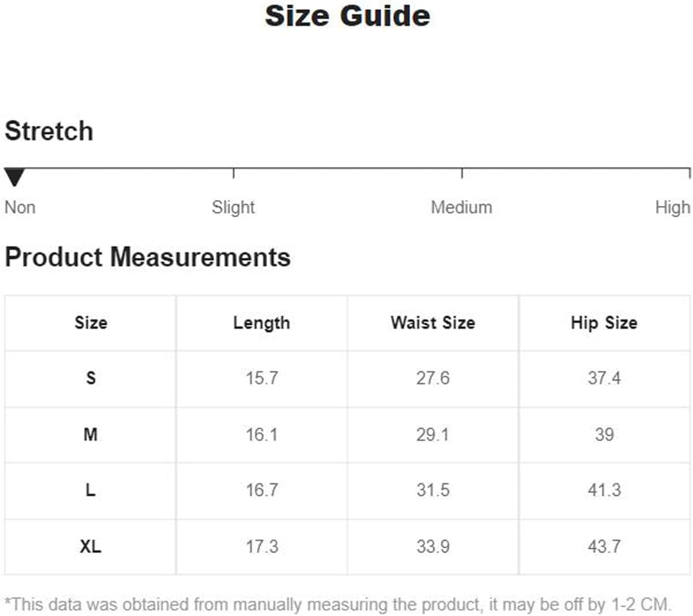
Task: Select the M size row label
Action: pyautogui.click(x=90, y=434)
